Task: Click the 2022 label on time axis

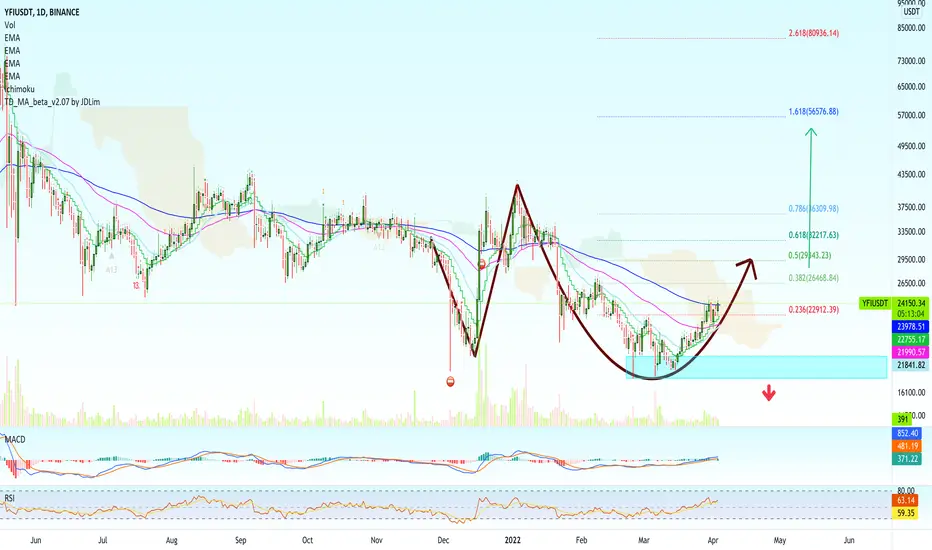Action: pos(512,540)
